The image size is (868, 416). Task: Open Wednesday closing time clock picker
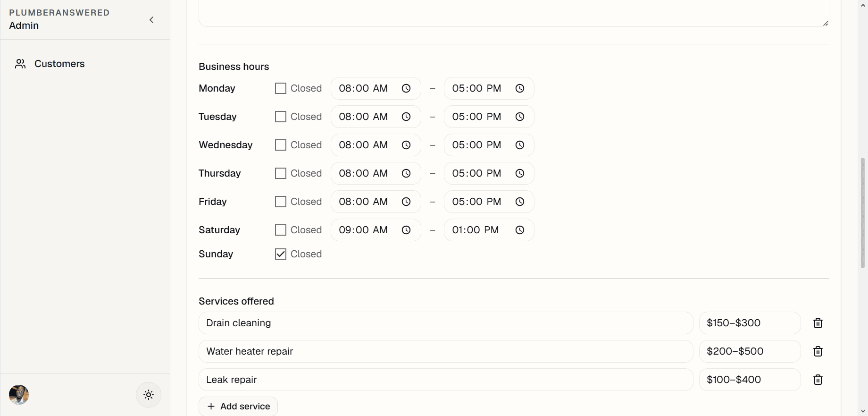[x=520, y=145]
